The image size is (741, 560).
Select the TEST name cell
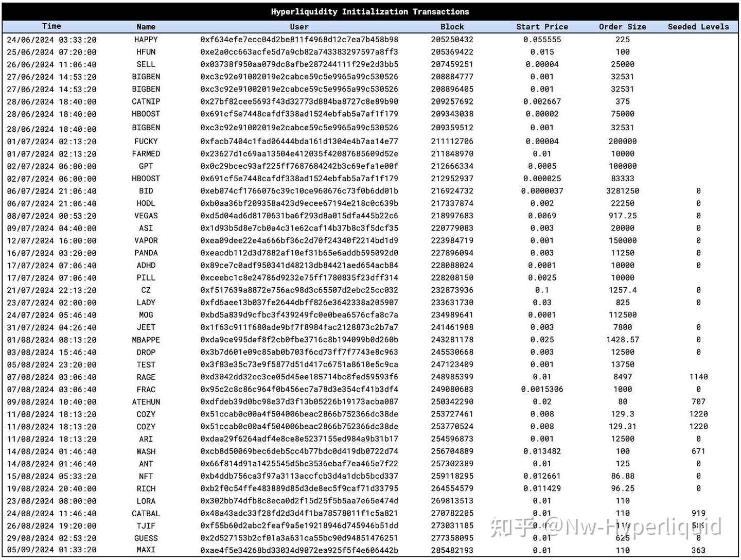pos(146,365)
